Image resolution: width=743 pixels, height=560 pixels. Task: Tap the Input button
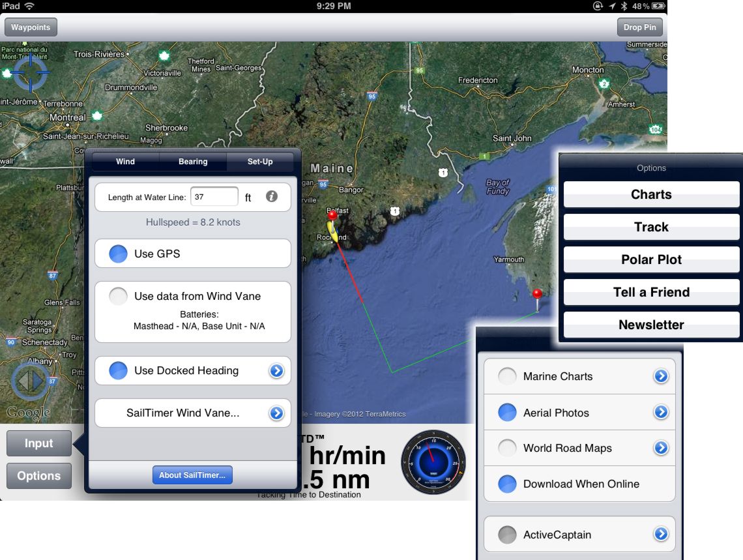pyautogui.click(x=39, y=443)
